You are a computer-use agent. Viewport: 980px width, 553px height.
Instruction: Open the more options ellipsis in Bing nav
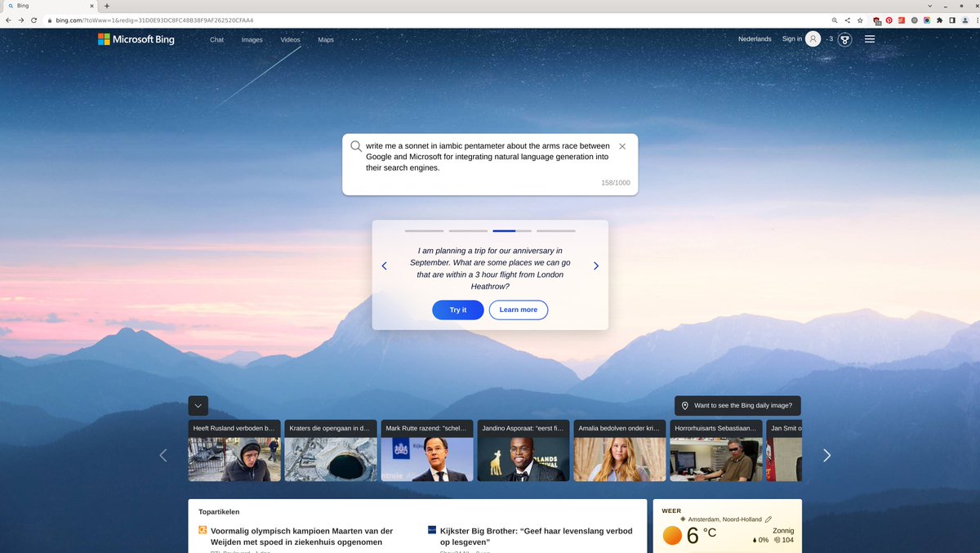[x=356, y=39]
